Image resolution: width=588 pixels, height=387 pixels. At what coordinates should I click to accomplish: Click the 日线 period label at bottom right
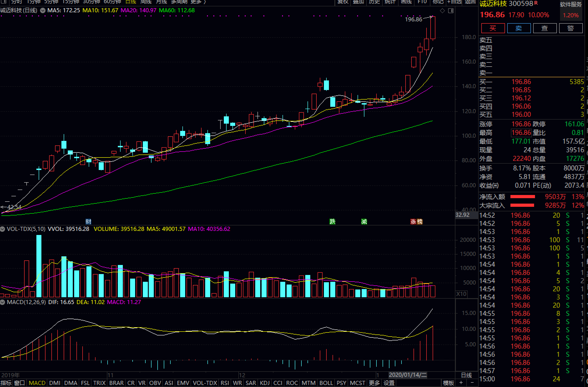pos(467,375)
